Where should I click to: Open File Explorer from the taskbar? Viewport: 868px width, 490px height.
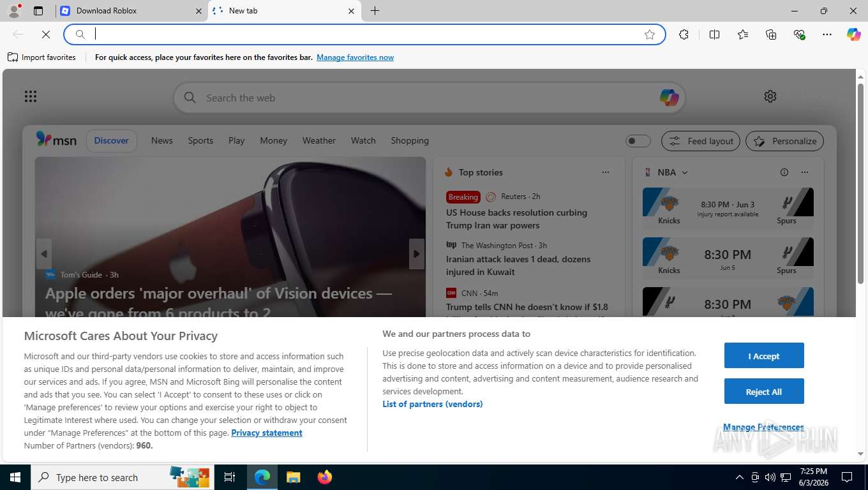[293, 477]
